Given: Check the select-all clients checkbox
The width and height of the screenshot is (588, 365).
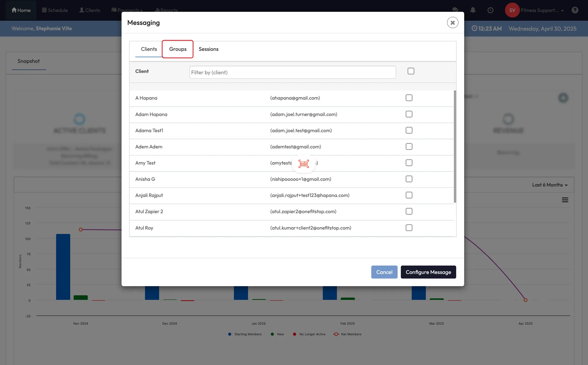Looking at the screenshot, I should click(411, 71).
